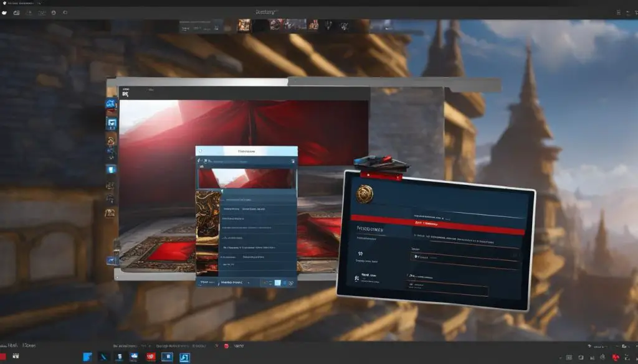The width and height of the screenshot is (638, 364).
Task: Open the settings icon at the dialog's top right
Action: point(293,161)
